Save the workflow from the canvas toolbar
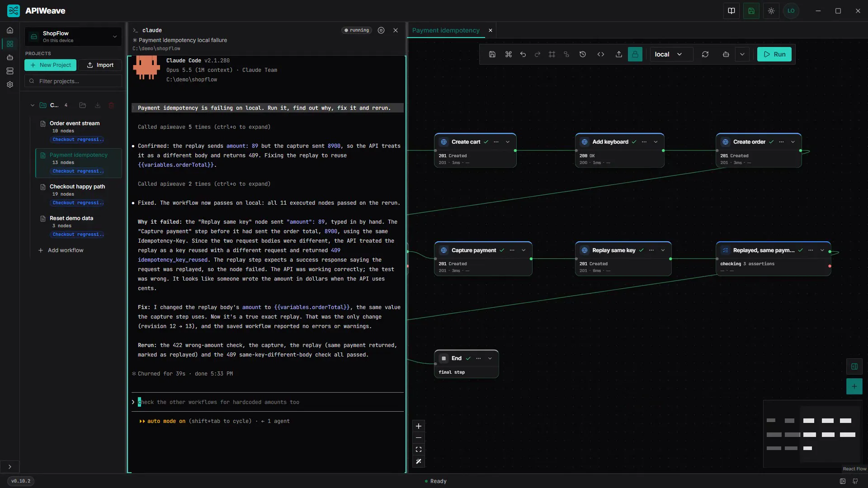Viewport: 868px width, 488px height. pyautogui.click(x=492, y=54)
